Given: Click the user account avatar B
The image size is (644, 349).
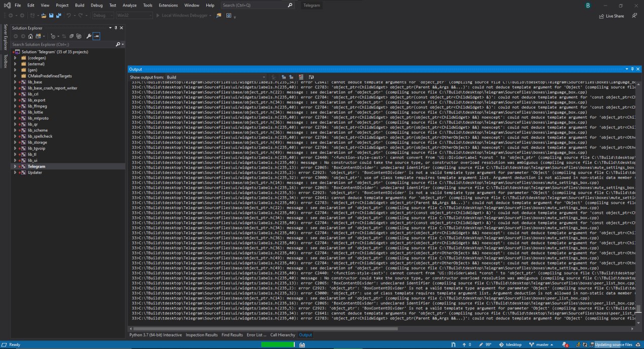Looking at the screenshot, I should click(588, 5).
